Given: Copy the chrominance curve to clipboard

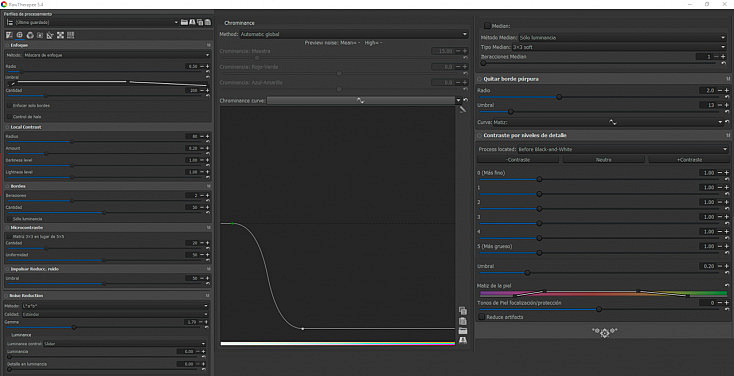Looking at the screenshot, I should click(462, 311).
